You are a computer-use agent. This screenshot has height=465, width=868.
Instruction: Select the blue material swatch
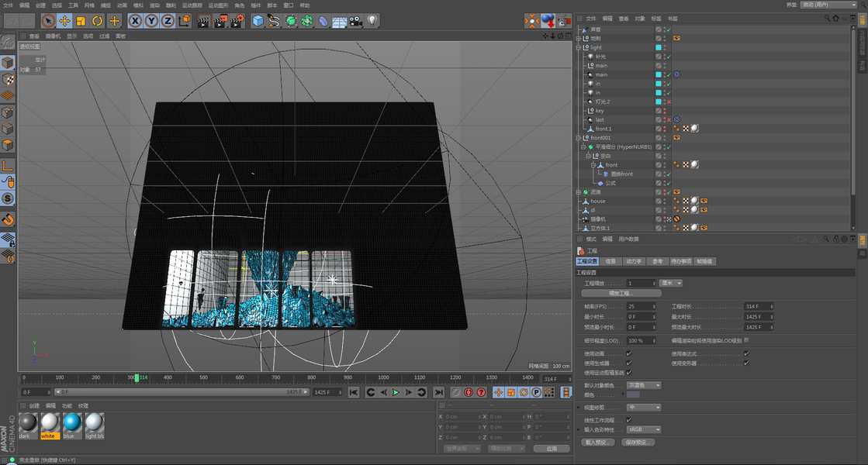click(x=72, y=423)
